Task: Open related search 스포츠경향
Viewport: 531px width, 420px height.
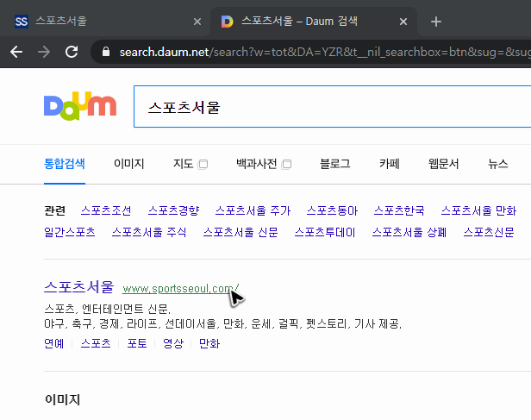Action: (x=174, y=210)
